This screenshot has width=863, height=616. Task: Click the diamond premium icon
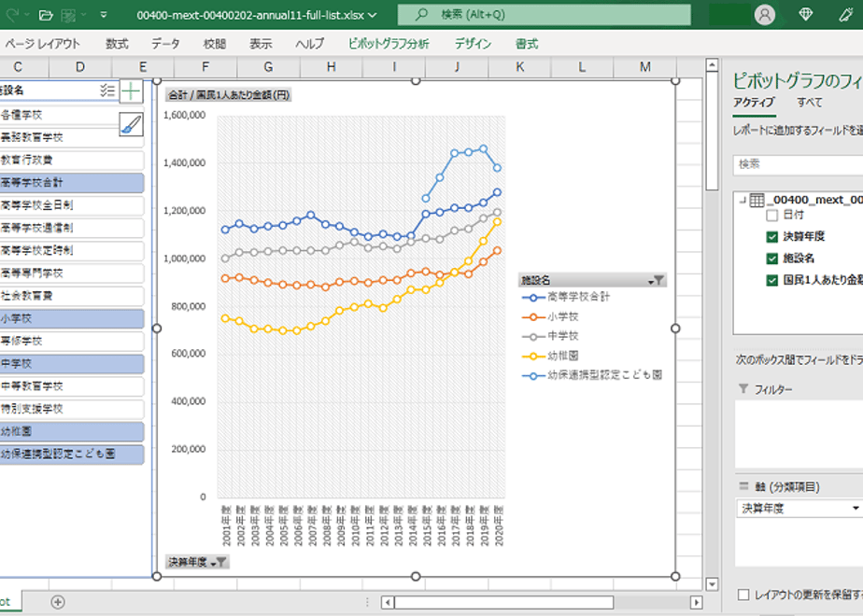[806, 15]
